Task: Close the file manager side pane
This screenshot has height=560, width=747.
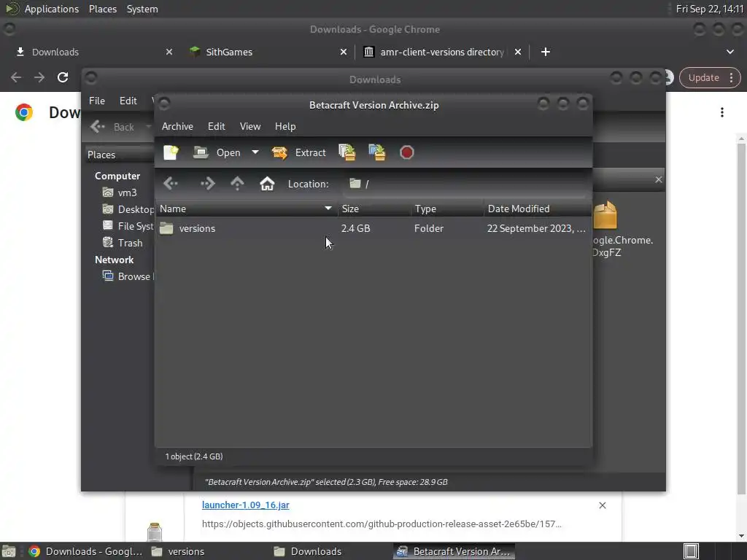Action: 659,179
